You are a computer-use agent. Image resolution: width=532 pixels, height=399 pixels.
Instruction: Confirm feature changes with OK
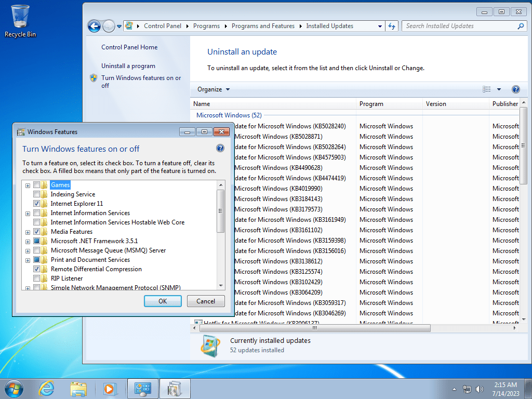[163, 301]
